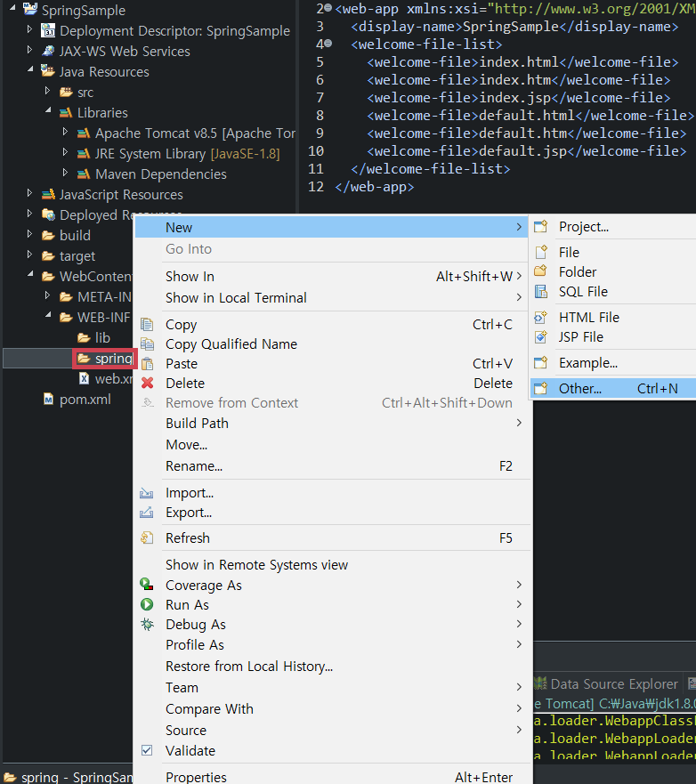Collapse the WEB-INF folder node
The width and height of the screenshot is (696, 784).
pyautogui.click(x=49, y=315)
